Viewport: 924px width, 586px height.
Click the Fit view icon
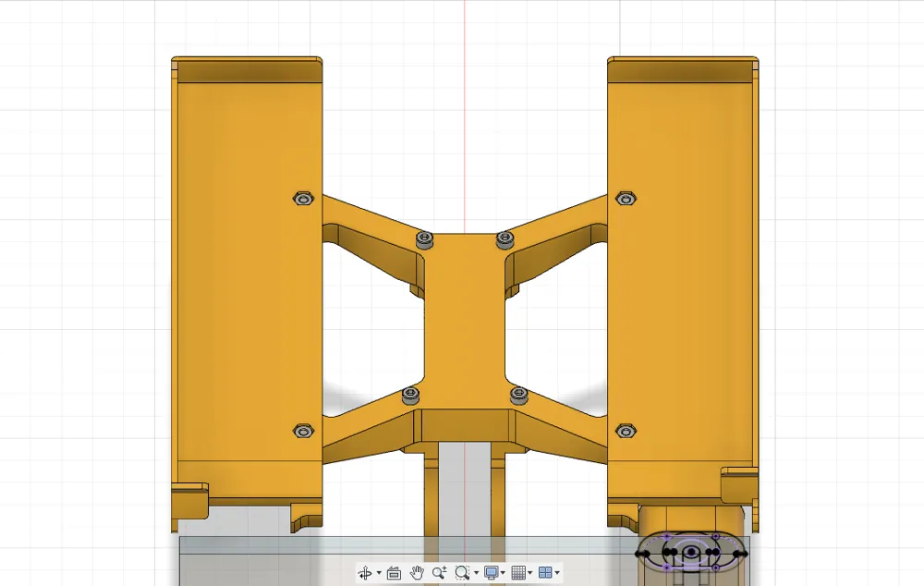(462, 573)
